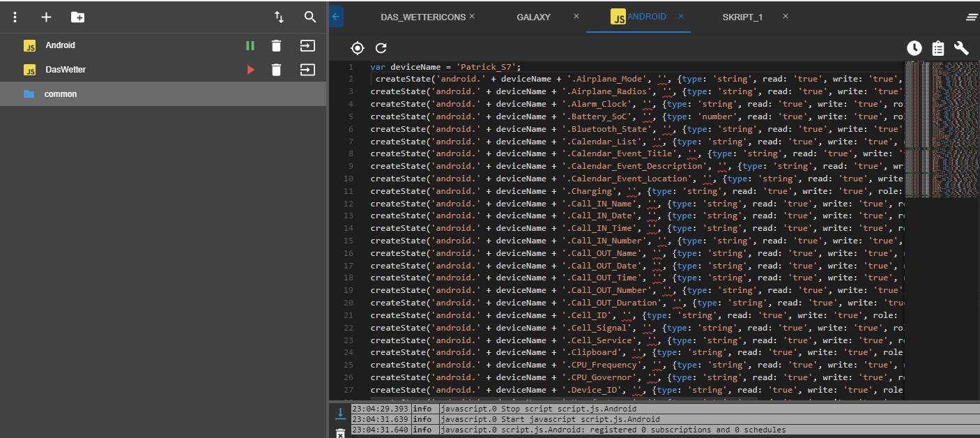Delete the Android script
Viewport: 980px width, 438px height.
[x=277, y=46]
